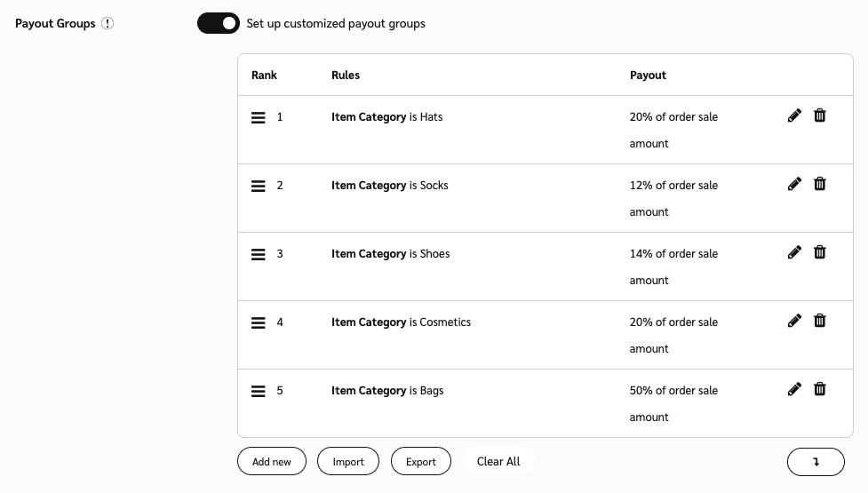Edit the Socks payout rule
The image size is (868, 493).
794,184
